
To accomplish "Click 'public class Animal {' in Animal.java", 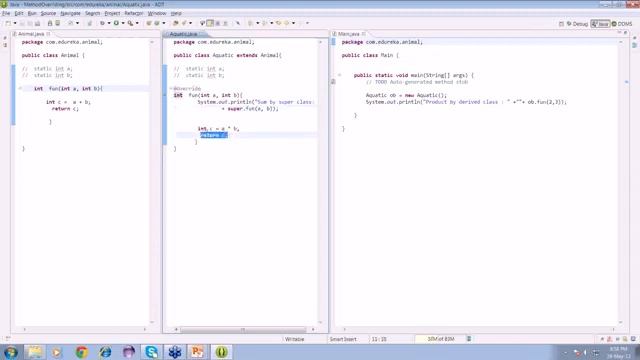I will [53, 55].
